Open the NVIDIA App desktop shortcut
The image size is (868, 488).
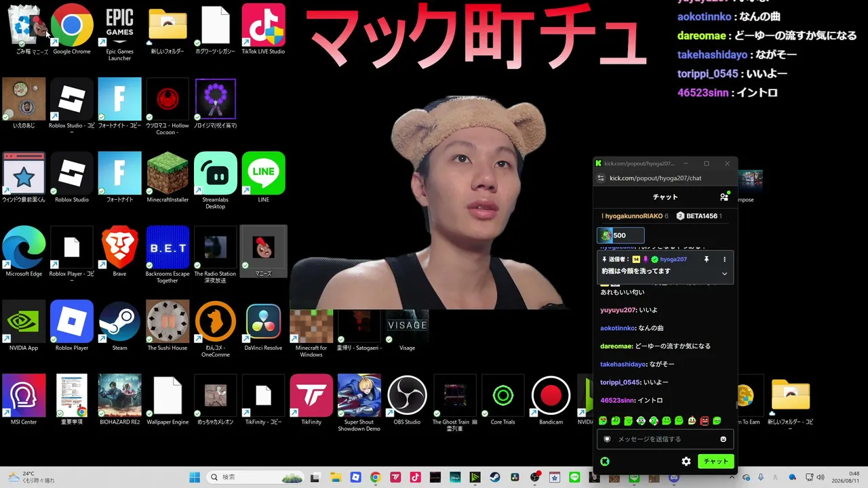pyautogui.click(x=24, y=325)
